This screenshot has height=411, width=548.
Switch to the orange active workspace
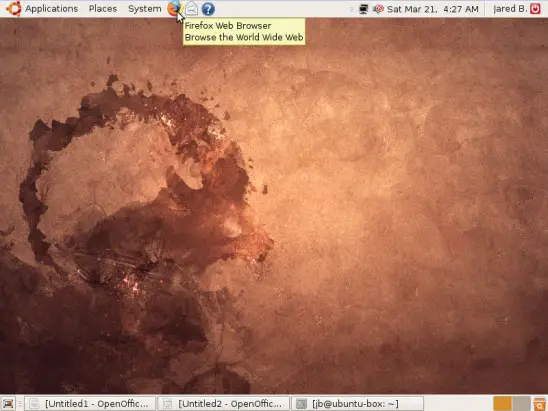coord(503,404)
